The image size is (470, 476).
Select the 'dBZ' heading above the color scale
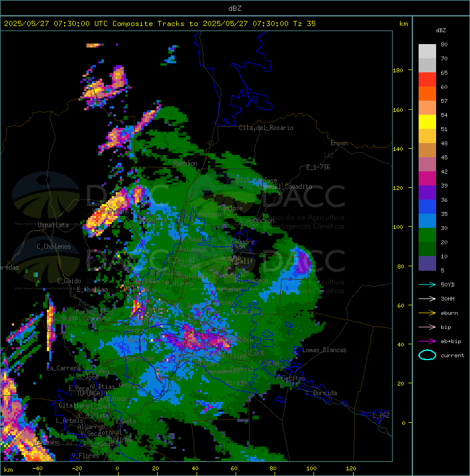coord(441,31)
